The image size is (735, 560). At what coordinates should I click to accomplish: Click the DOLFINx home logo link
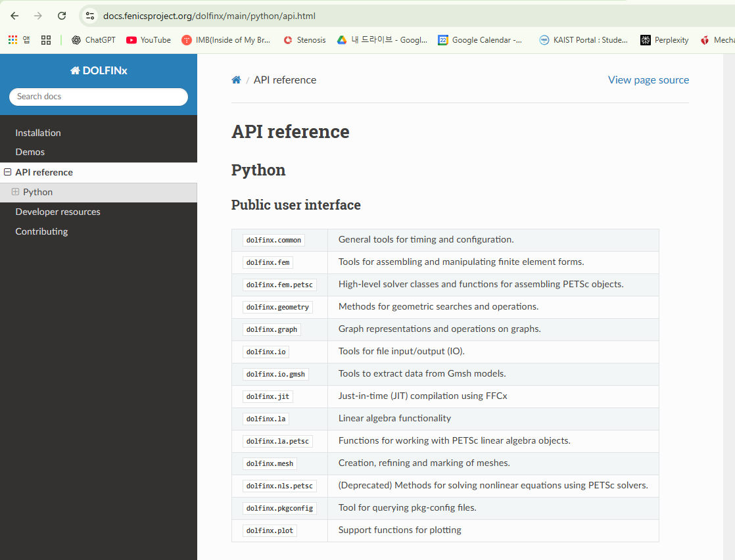(99, 70)
